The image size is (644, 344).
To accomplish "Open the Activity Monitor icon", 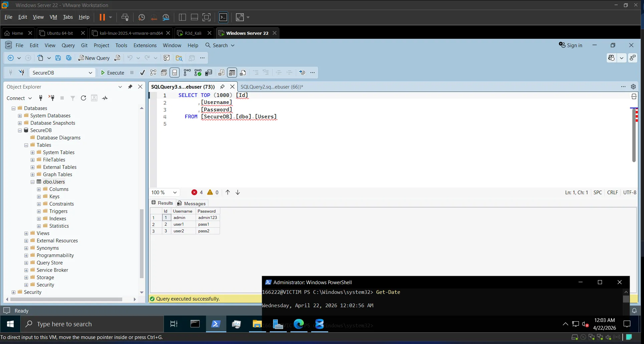I will click(x=167, y=58).
